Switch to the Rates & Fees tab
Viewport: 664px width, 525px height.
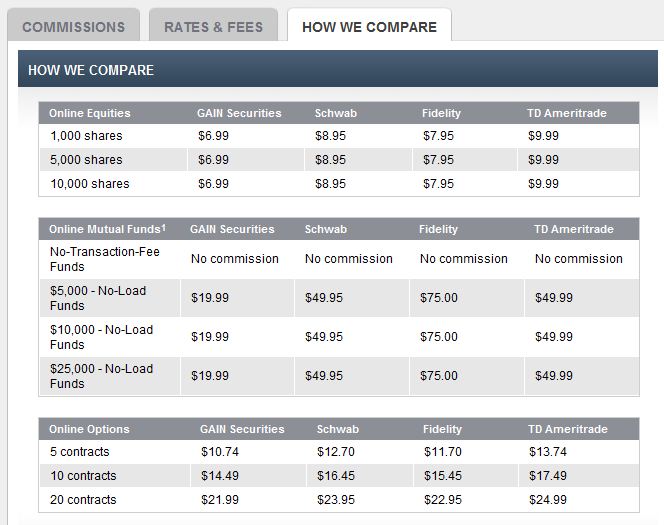coord(211,27)
